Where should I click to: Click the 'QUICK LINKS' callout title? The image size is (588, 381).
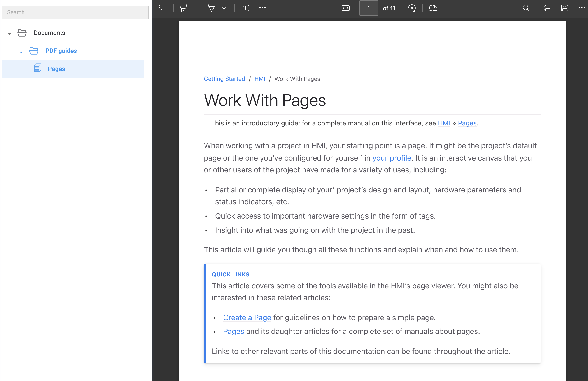click(x=230, y=274)
